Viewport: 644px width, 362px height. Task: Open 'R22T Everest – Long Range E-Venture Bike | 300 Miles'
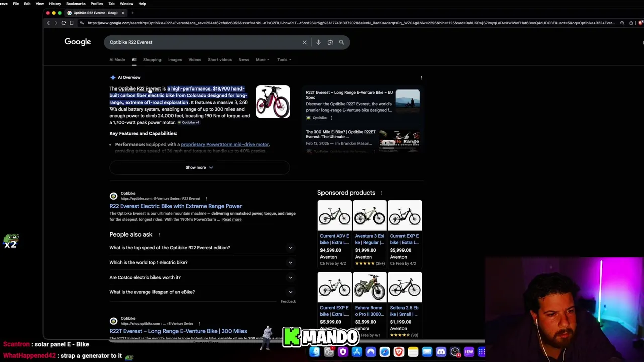(x=178, y=331)
